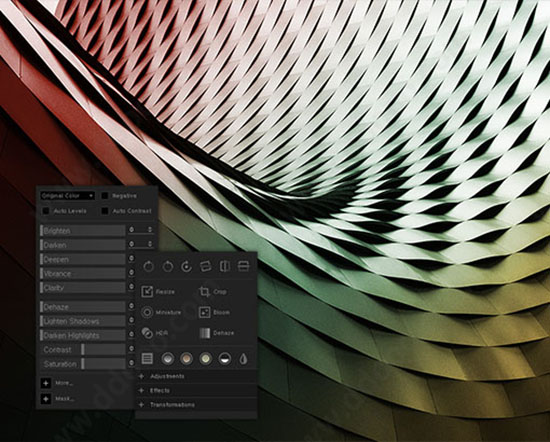The width and height of the screenshot is (550, 442).
Task: Click the straighten tilted-rectangle icon
Action: pos(206,267)
